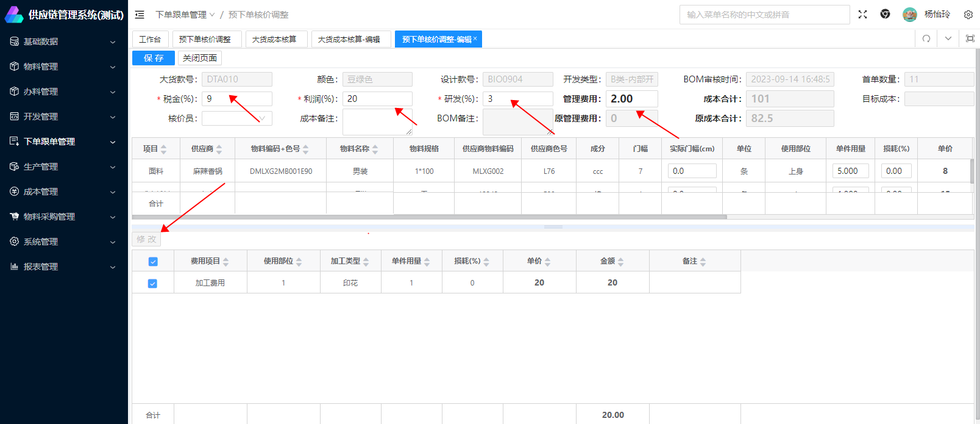980x424 pixels.
Task: Click the user avatar 杨怡玲
Action: pos(909,15)
